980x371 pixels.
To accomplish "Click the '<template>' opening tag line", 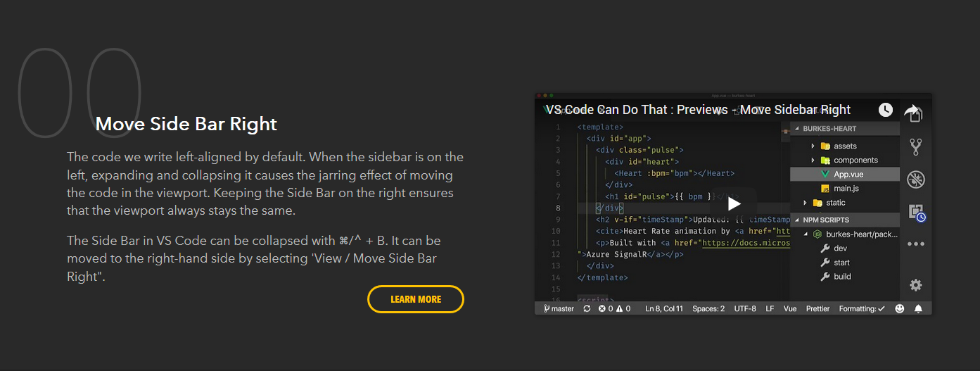I will (x=600, y=127).
